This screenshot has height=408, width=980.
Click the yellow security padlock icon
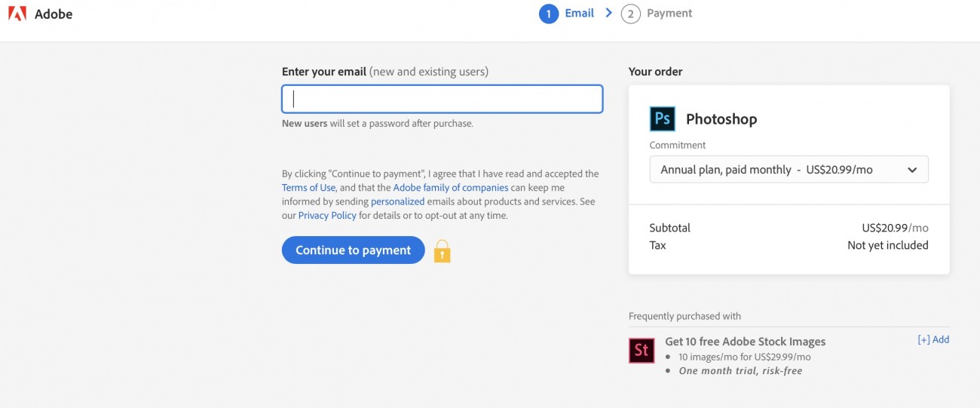(x=443, y=251)
